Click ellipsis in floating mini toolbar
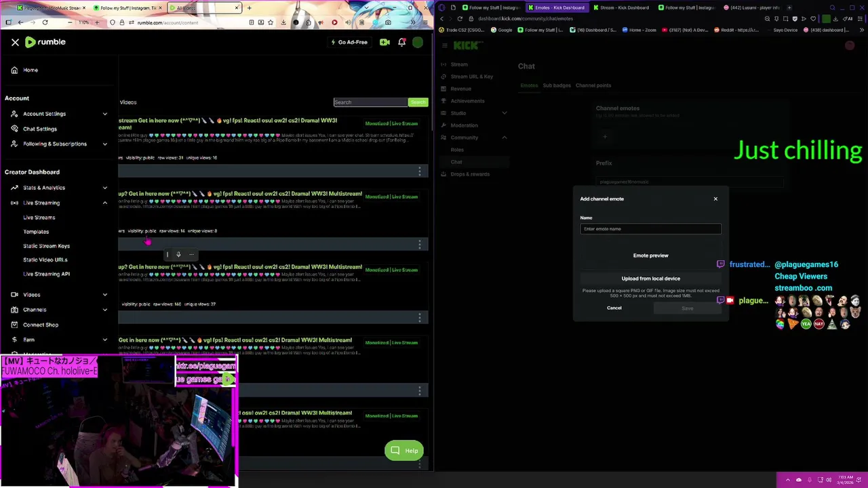This screenshot has height=488, width=868. click(191, 255)
